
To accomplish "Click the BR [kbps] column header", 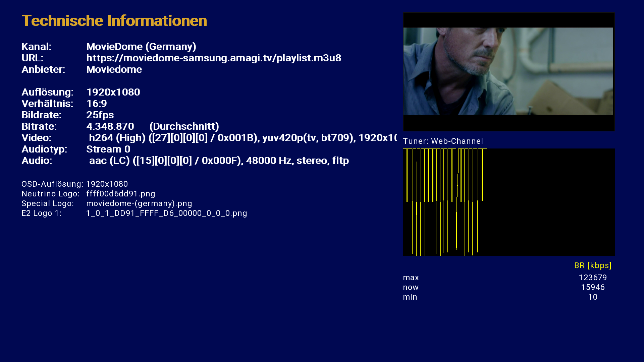I will tap(592, 265).
